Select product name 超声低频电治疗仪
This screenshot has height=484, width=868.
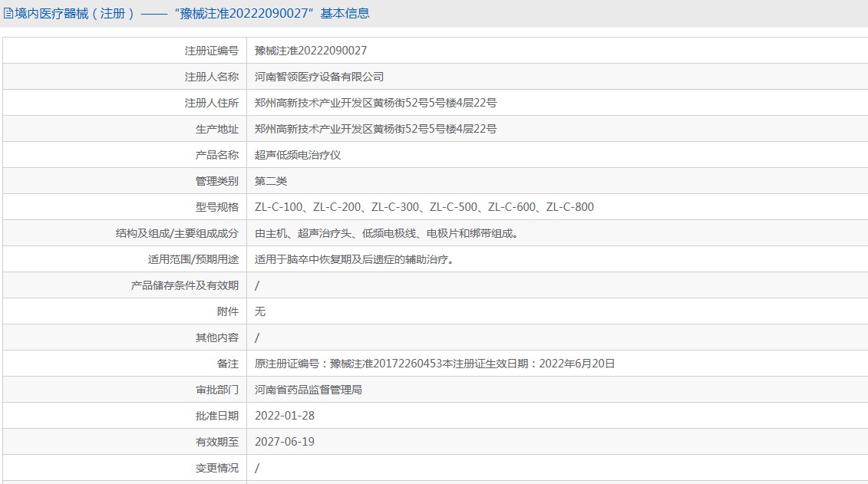[x=298, y=155]
